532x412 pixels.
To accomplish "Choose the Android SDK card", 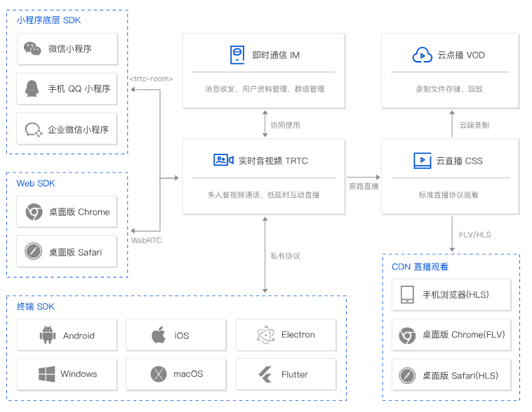I will [x=67, y=335].
